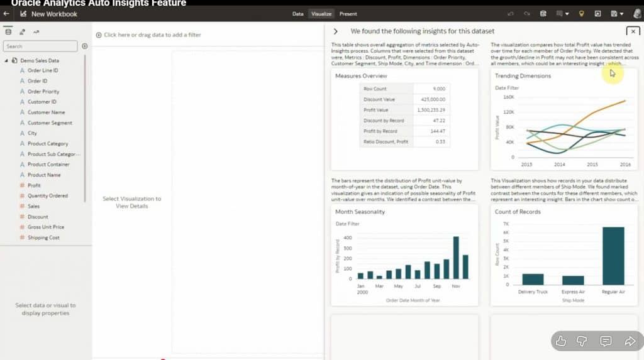Image resolution: width=644 pixels, height=360 pixels.
Task: Select the Trending Dimensions insight chart
Action: point(564,119)
